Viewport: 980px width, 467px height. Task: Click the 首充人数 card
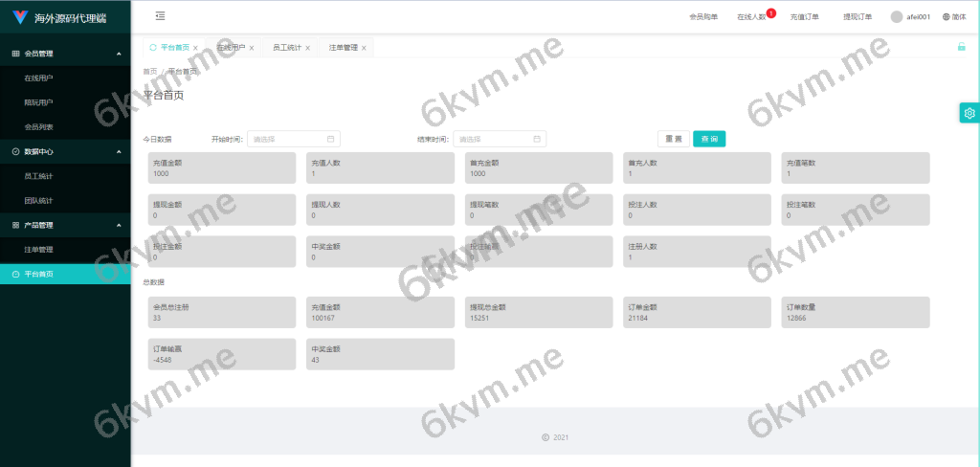[x=697, y=167]
